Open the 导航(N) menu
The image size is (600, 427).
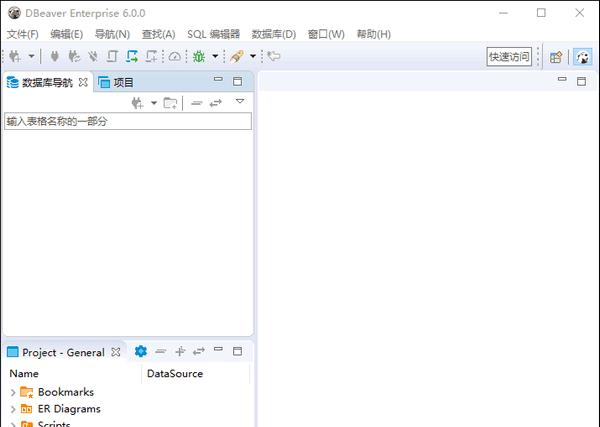coord(112,34)
